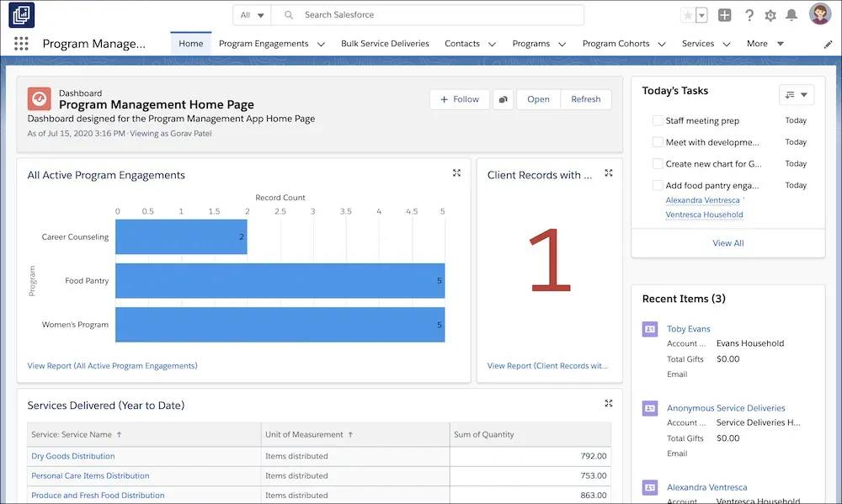Expand the All Active Program Engagements chart
842x504 pixels.
pos(456,172)
